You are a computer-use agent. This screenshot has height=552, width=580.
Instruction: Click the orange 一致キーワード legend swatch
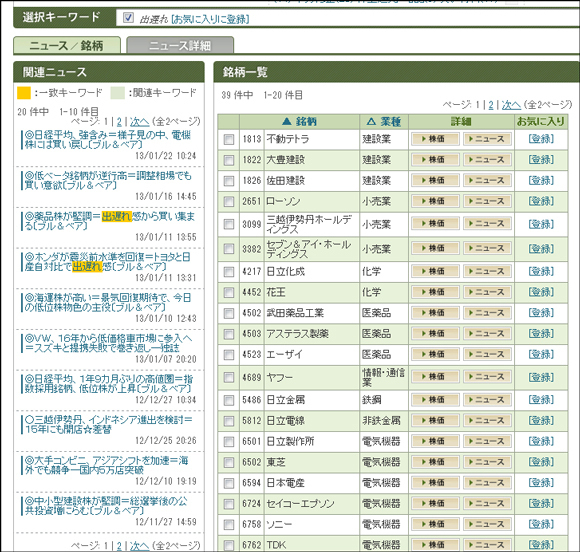coord(24,92)
